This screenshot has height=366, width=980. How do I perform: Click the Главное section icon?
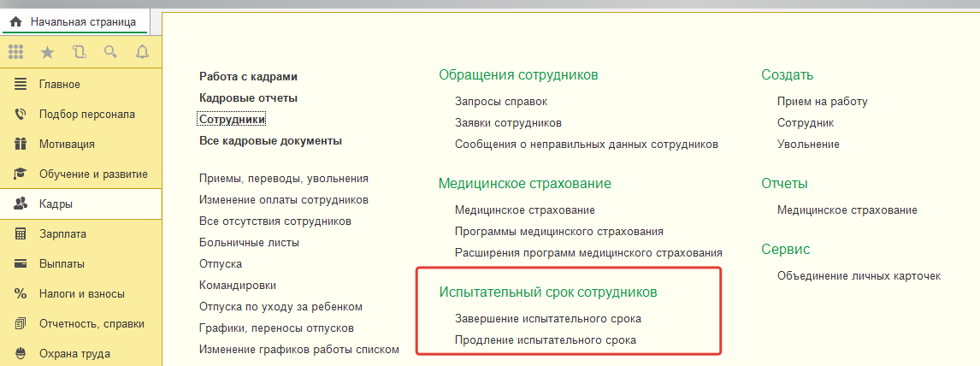click(21, 85)
